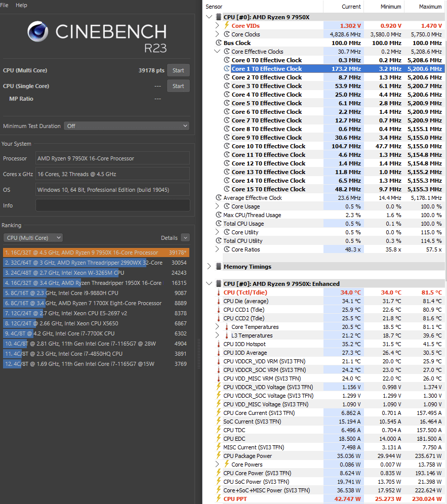Screen dimensions: 447x504
Task: Open the Help menu
Action: (x=21, y=5)
